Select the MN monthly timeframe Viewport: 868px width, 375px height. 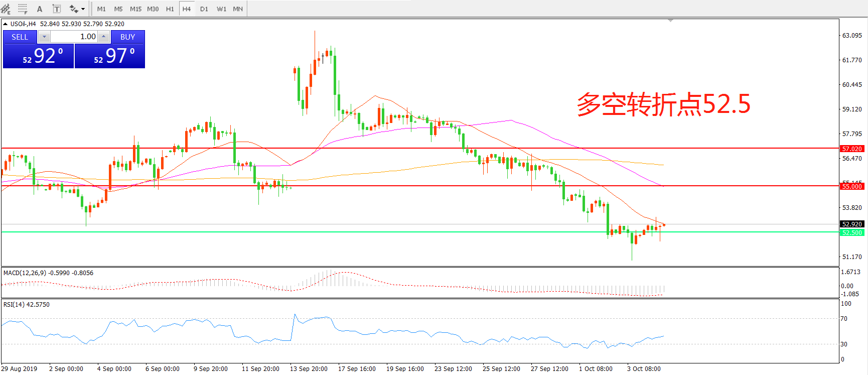(238, 9)
